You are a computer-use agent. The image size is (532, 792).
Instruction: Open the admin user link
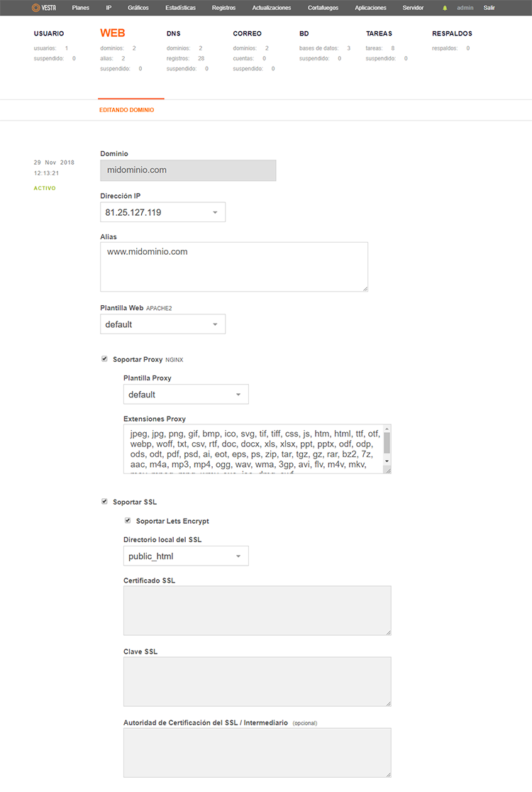pos(465,8)
